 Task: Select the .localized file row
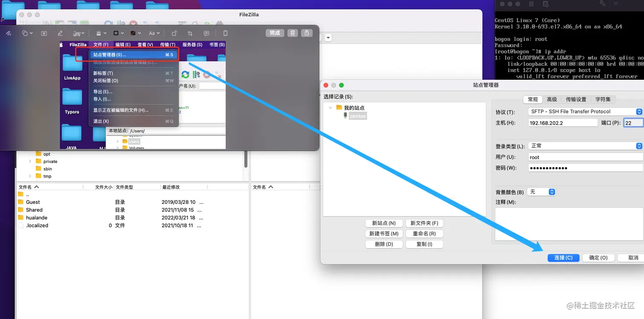[132, 225]
